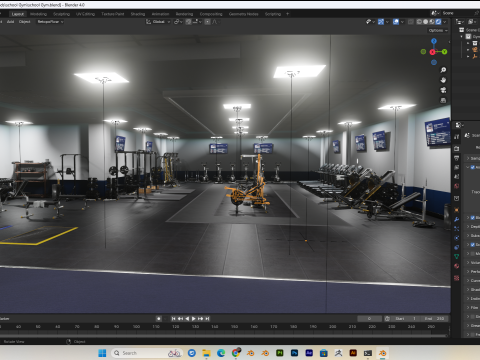Expand the Volumetrics panel
480x360 pixels.
pos(468,263)
